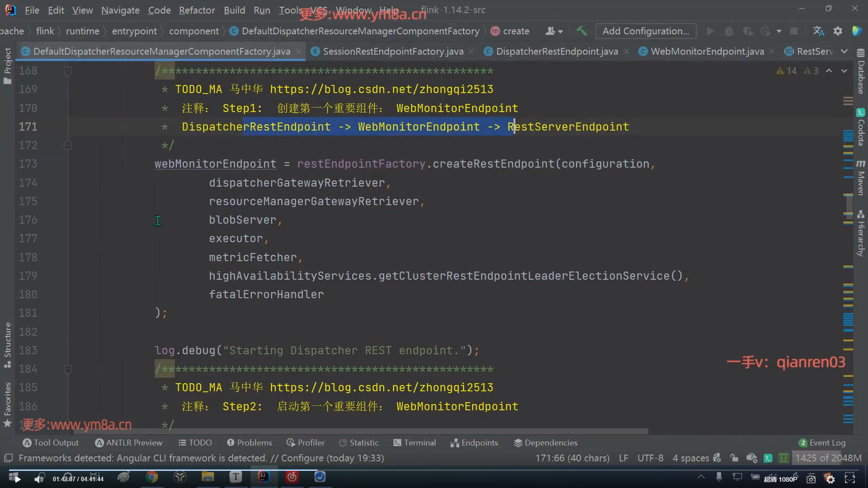Mute the video player volume
Image resolution: width=868 pixels, height=488 pixels.
[x=39, y=479]
